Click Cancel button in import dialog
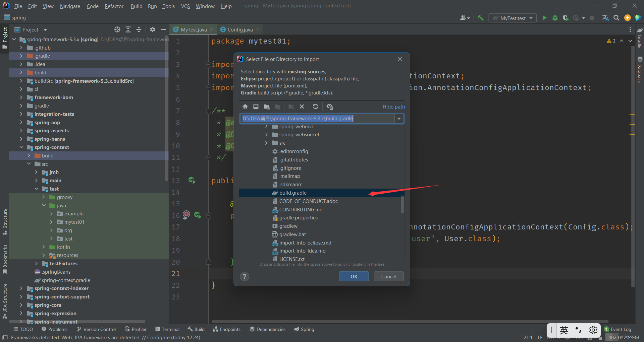Image resolution: width=644 pixels, height=342 pixels. click(x=389, y=276)
